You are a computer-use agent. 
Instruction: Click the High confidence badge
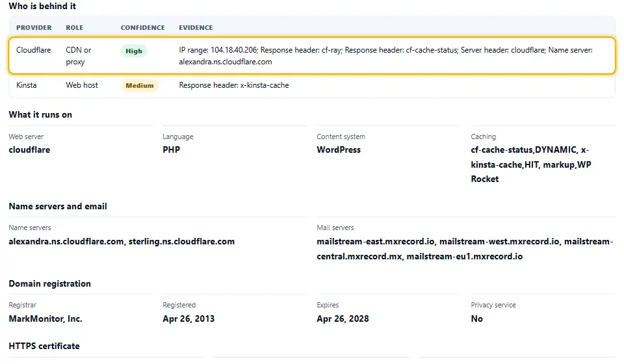point(134,51)
